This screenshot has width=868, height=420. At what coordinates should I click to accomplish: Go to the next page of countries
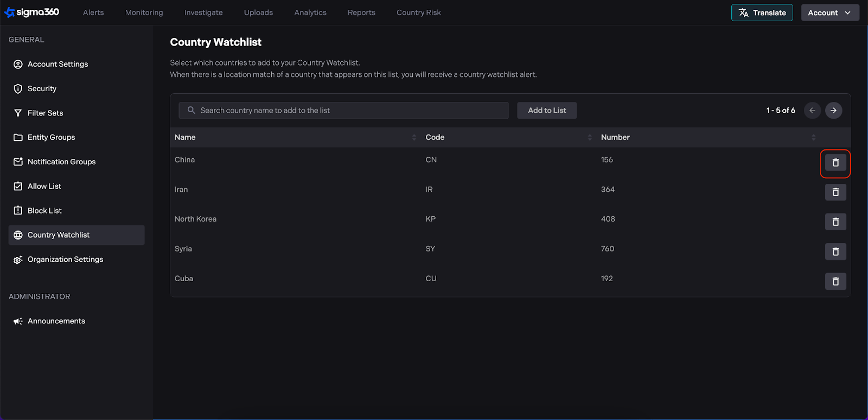[x=833, y=111]
